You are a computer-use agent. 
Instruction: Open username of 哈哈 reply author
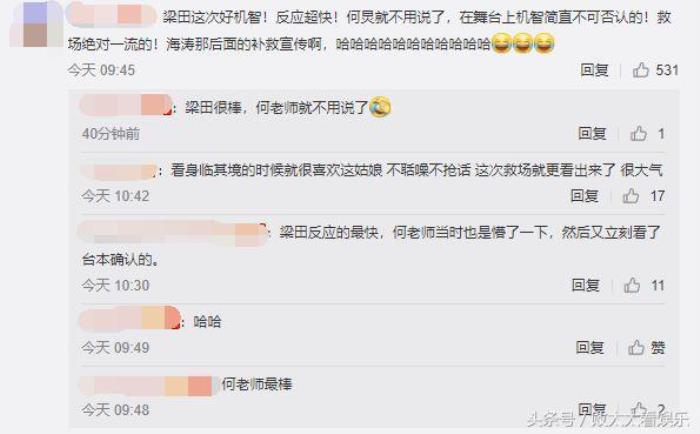tap(129, 319)
